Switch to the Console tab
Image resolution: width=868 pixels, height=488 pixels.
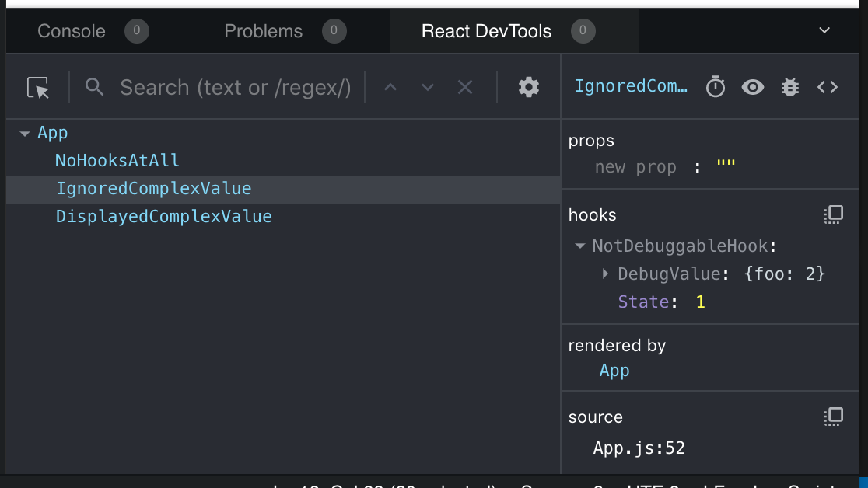point(72,30)
